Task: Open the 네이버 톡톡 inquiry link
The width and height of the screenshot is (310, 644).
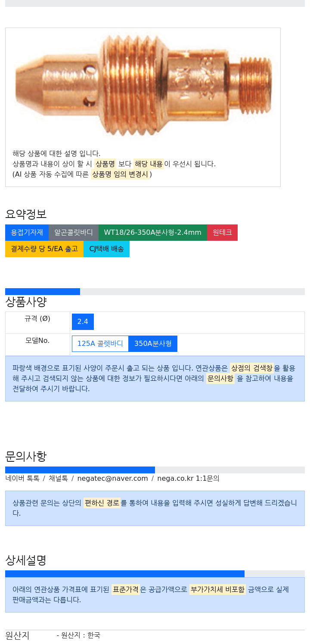Action: coord(22,478)
